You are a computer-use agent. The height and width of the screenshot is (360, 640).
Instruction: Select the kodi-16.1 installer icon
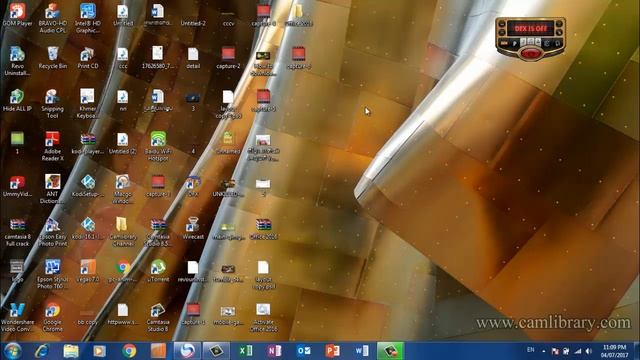tap(88, 229)
